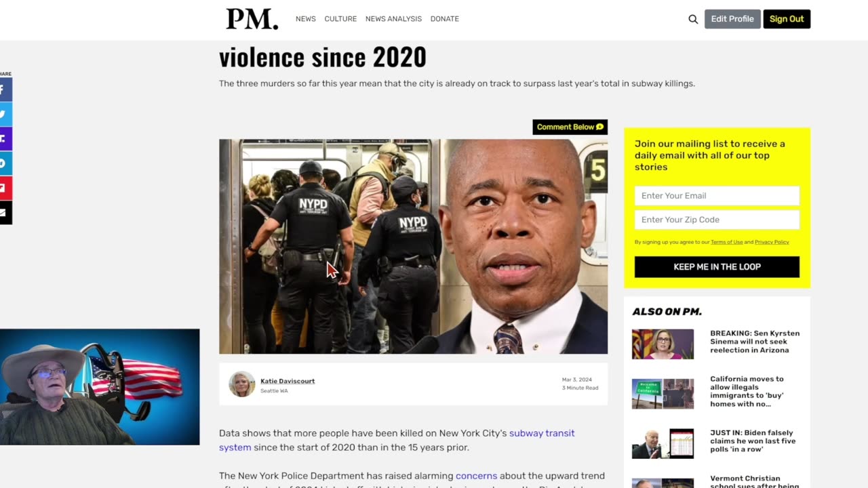
Task: Click KEEP ME IN THE LOOP button
Action: [717, 267]
